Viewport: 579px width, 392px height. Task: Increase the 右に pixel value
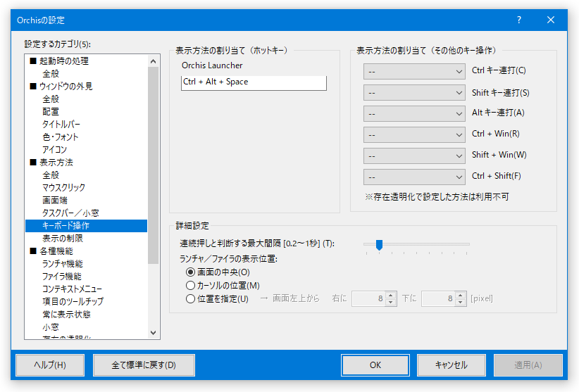[391, 295]
